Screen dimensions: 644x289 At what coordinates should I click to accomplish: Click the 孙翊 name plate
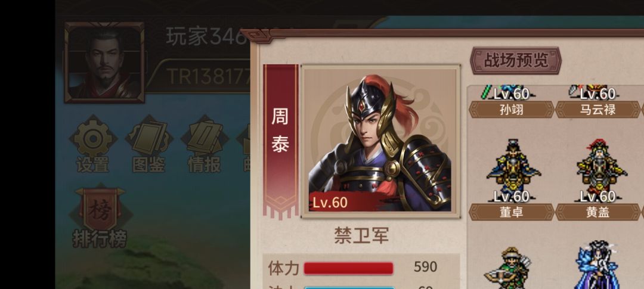click(x=512, y=110)
